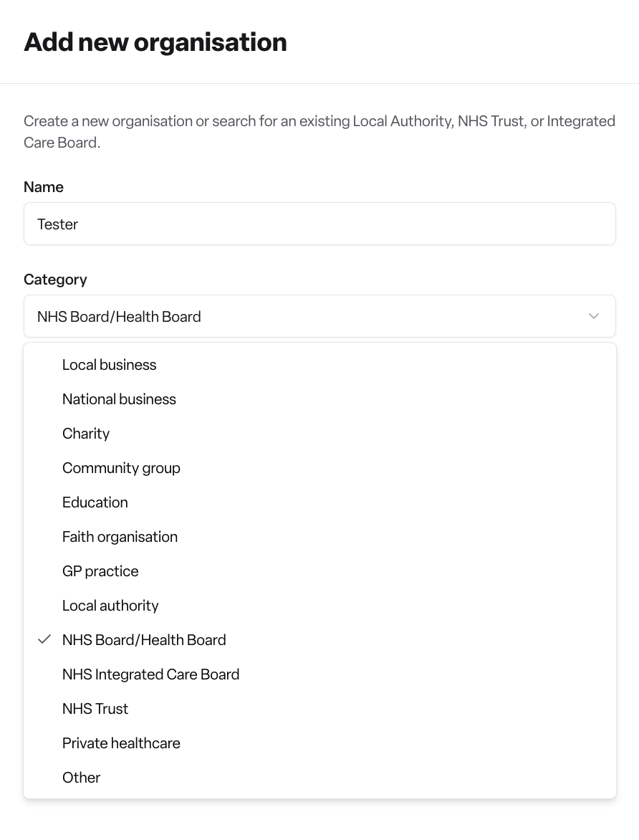Click the checkmark beside NHS Board/Health Board

point(44,639)
